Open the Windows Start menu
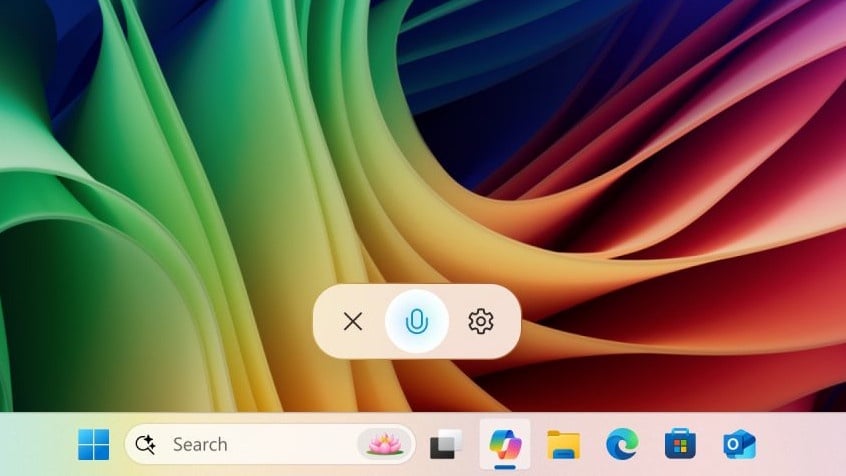This screenshot has height=476, width=846. click(x=94, y=444)
